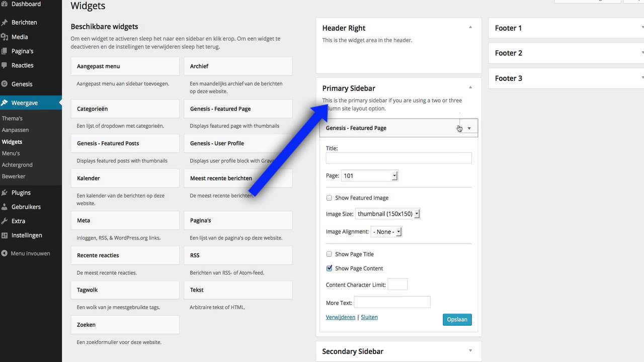The width and height of the screenshot is (644, 362).
Task: Uncheck the Show Page Content checkbox
Action: [330, 268]
